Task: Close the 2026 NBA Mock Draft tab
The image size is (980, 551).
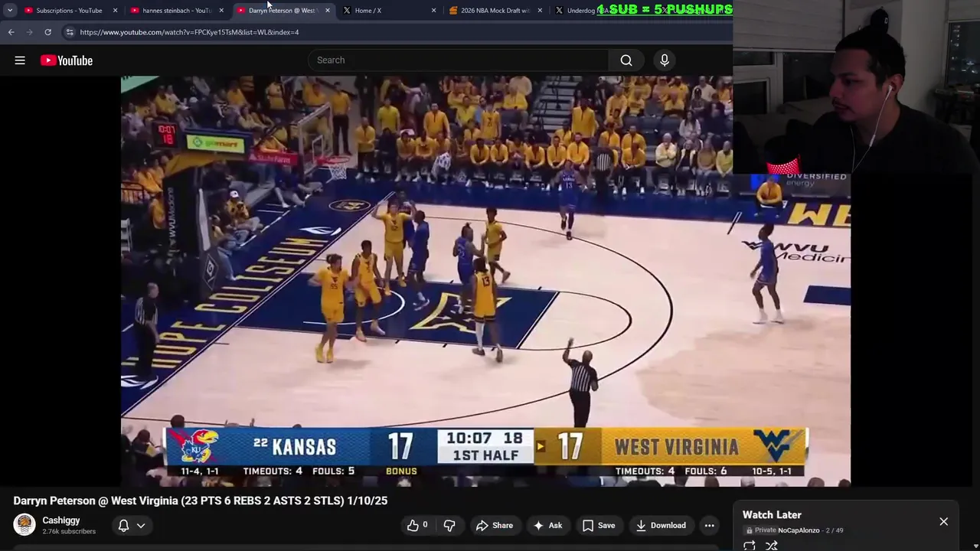Action: [540, 11]
